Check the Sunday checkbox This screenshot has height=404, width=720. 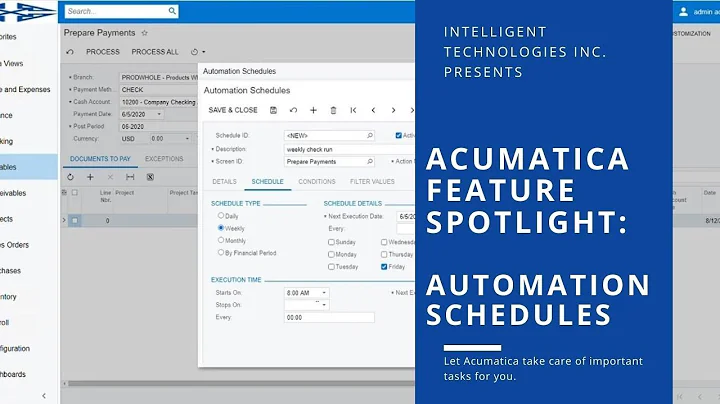tap(331, 242)
